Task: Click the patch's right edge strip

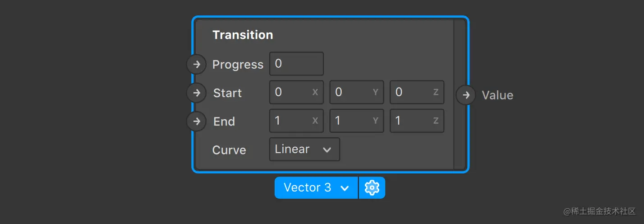Action: pos(460,95)
